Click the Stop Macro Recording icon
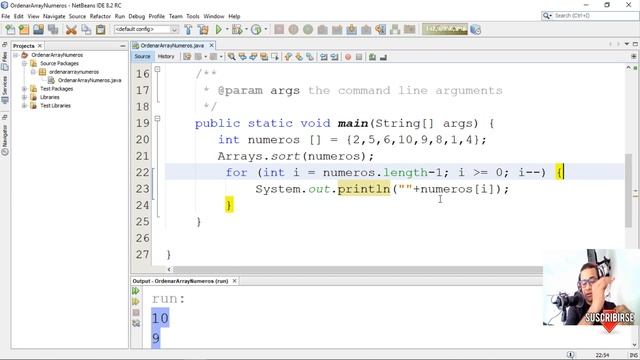 [359, 57]
